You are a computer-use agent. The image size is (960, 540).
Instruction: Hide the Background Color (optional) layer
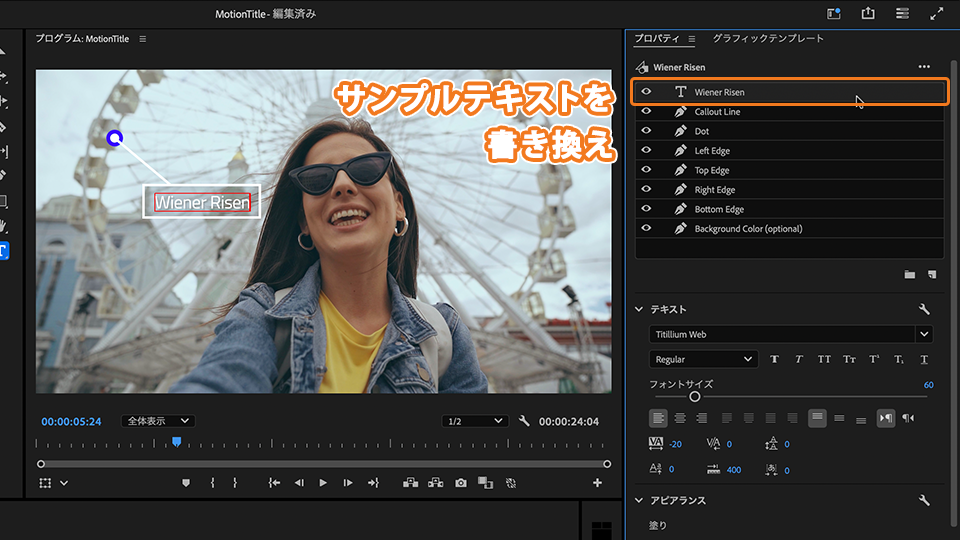coord(646,229)
